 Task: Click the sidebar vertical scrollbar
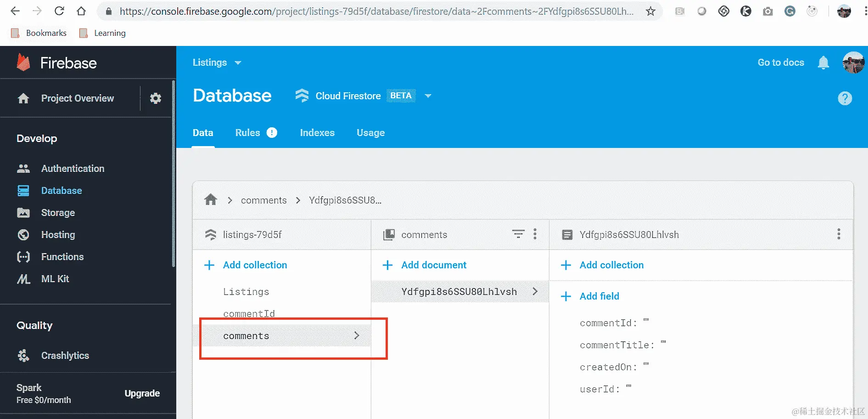pyautogui.click(x=173, y=174)
